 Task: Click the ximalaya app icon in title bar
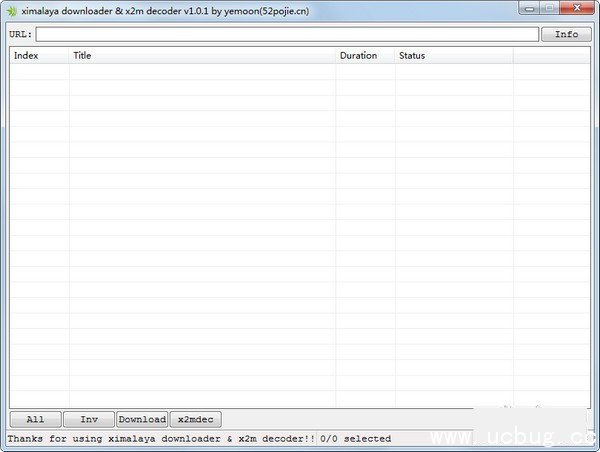click(12, 9)
